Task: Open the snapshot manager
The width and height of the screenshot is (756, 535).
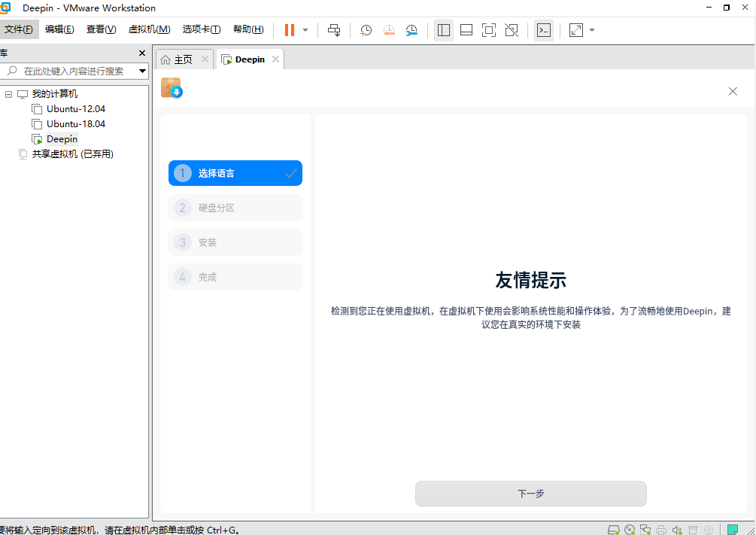Action: pyautogui.click(x=411, y=30)
